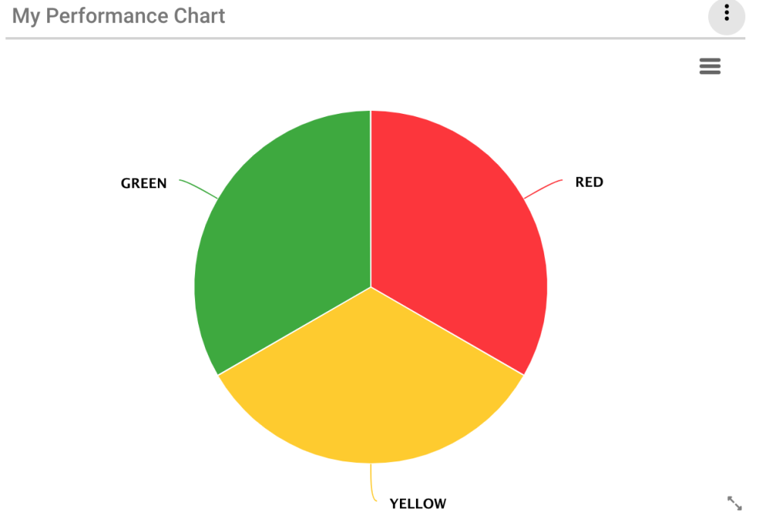Click the white border between red and green slices

[370, 199]
